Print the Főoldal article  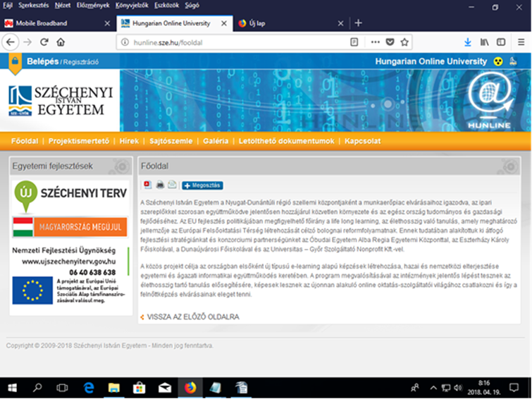160,185
